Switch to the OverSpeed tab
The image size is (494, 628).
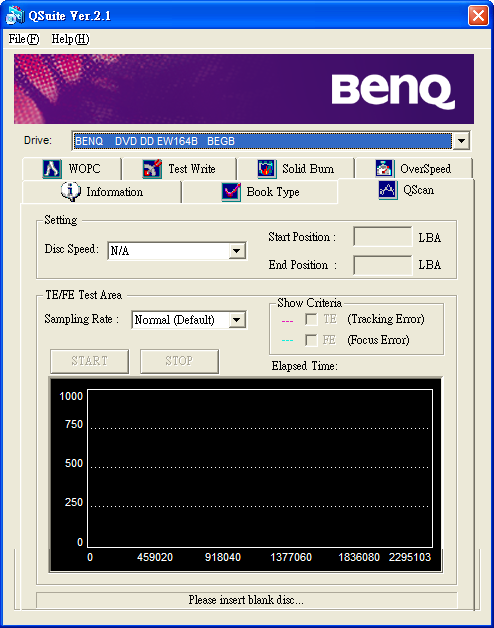413,169
